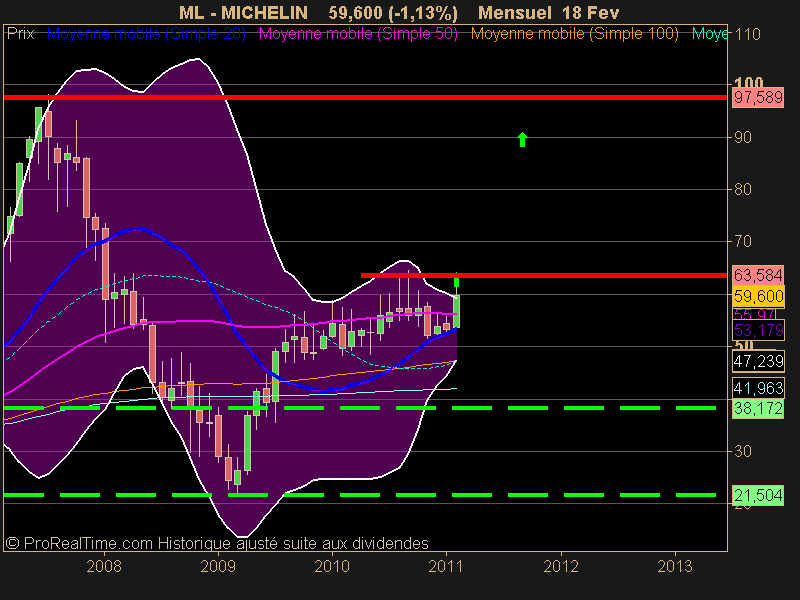Click the 2009 time axis label
Viewport: 800px width, 600px height.
(218, 566)
